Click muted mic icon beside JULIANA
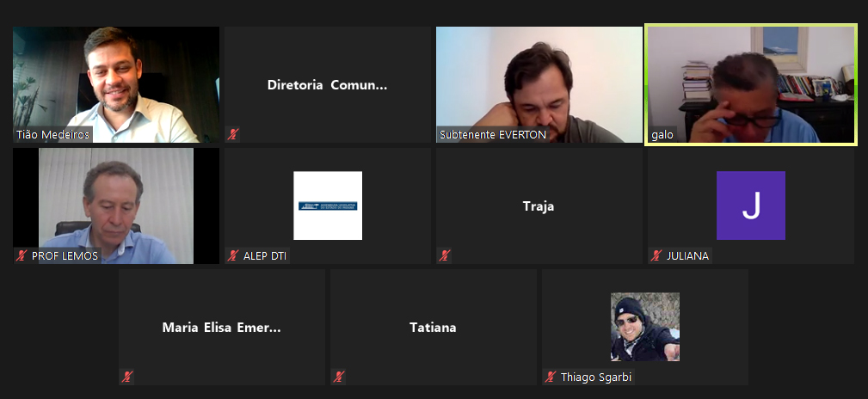 click(x=656, y=255)
